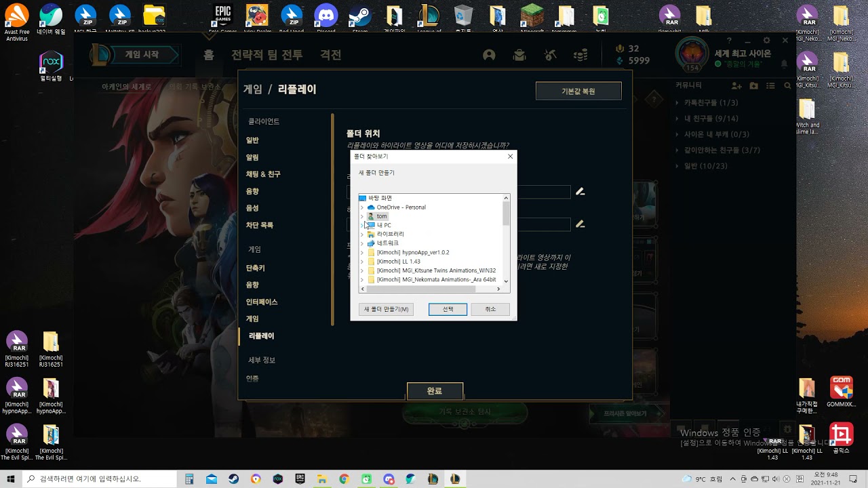Click scroll-down arrow of folder tree
Viewport: 868px width, 488px height.
click(506, 281)
